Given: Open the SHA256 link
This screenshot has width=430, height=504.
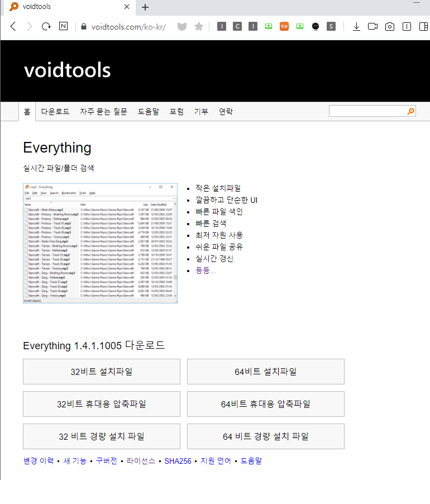Looking at the screenshot, I should [178, 461].
